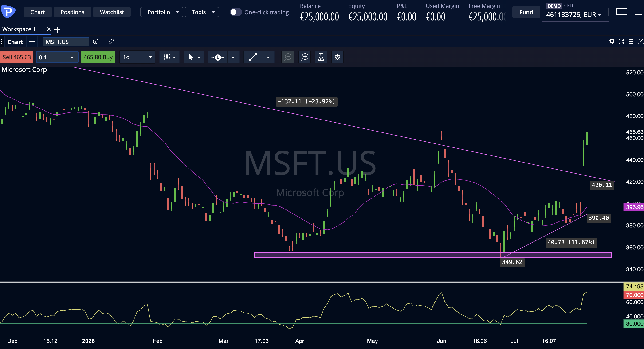Expand the drawing tools dropdown arrow
644x349 pixels.
268,57
